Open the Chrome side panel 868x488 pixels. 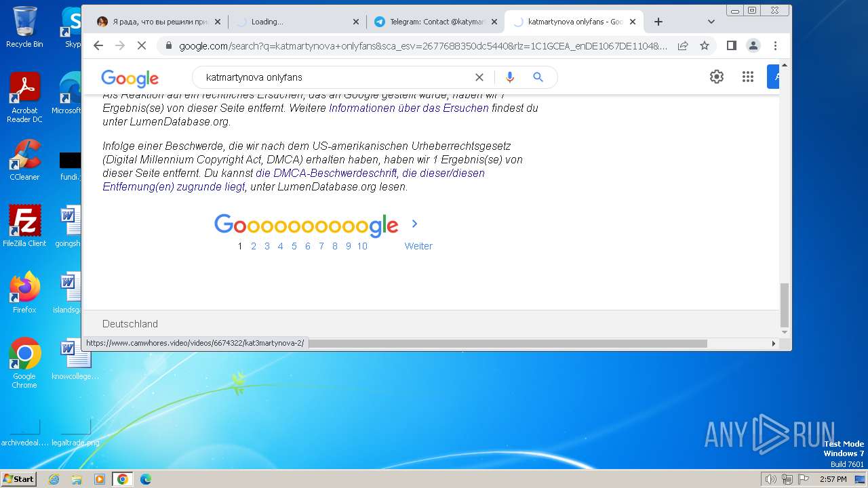pyautogui.click(x=731, y=45)
